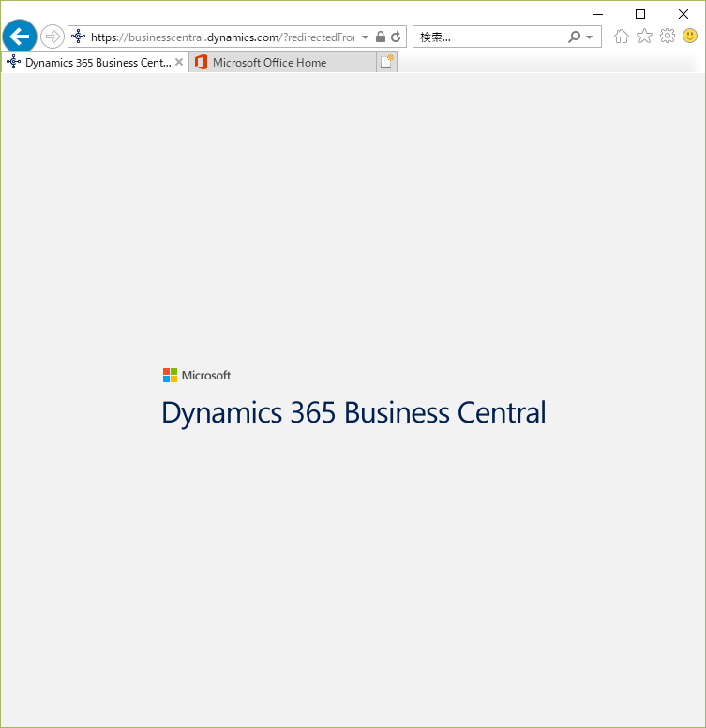Click the URL in the address bar
The image size is (706, 728).
(222, 37)
